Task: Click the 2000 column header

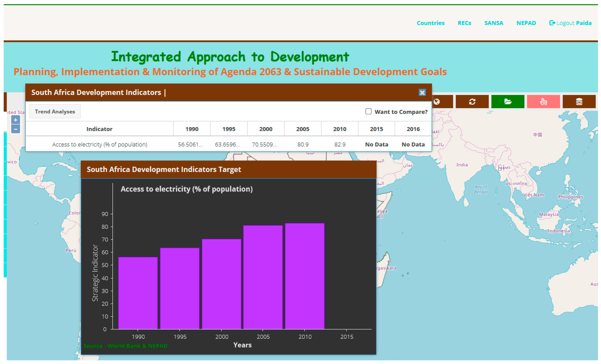Action: (x=266, y=129)
